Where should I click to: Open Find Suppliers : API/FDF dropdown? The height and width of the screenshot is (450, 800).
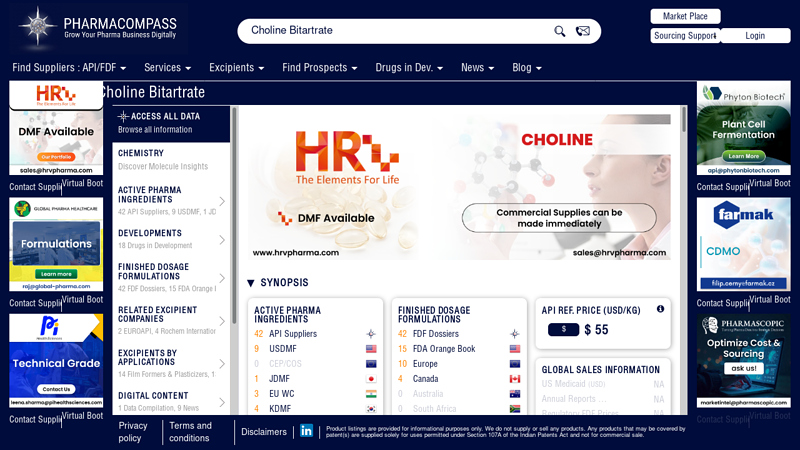69,67
